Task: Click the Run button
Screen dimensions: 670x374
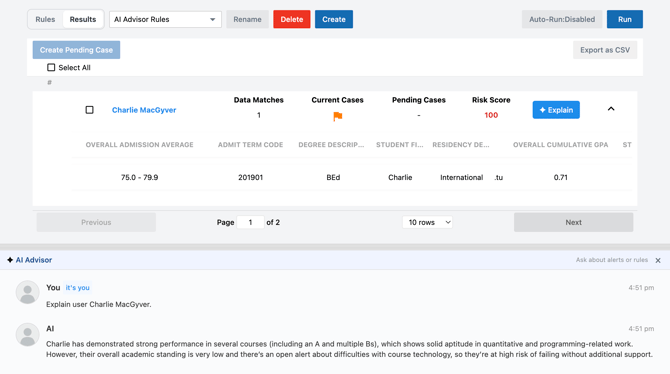Action: (625, 19)
